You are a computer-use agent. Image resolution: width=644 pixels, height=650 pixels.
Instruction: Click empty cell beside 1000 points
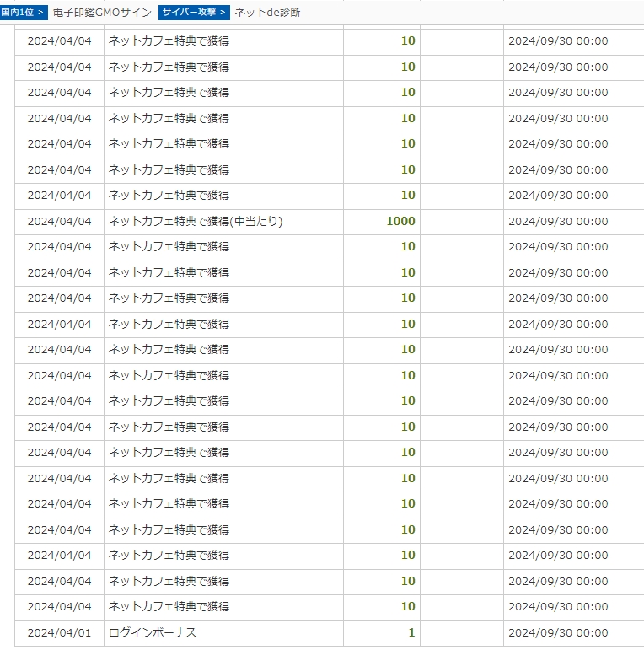coord(461,222)
